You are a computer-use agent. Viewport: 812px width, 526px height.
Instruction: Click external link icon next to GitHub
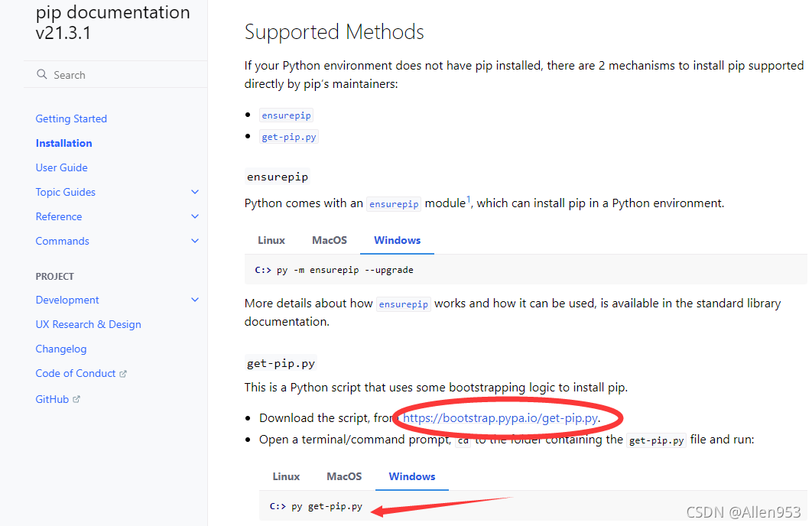pyautogui.click(x=76, y=399)
